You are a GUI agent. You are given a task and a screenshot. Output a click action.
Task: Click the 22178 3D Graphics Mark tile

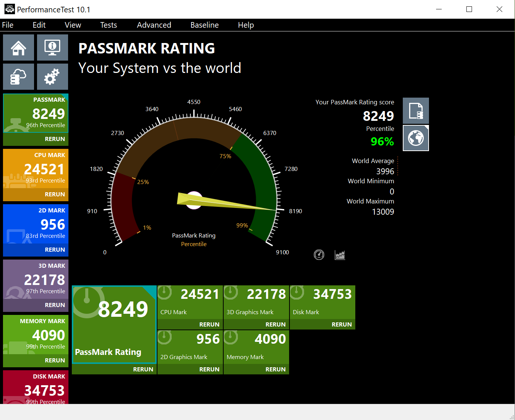(256, 302)
